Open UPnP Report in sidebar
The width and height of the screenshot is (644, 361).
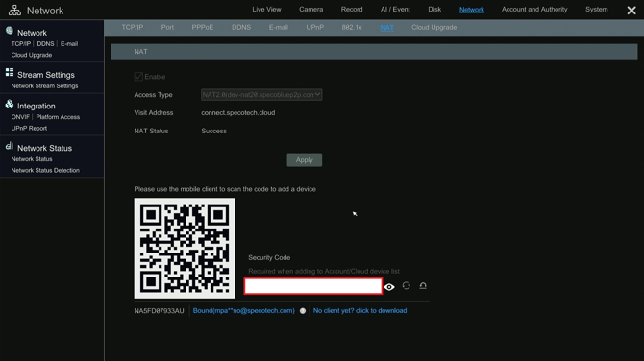coord(29,128)
